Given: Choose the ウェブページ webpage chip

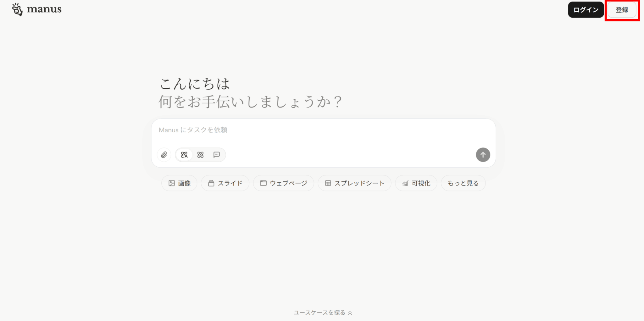Looking at the screenshot, I should (x=283, y=183).
